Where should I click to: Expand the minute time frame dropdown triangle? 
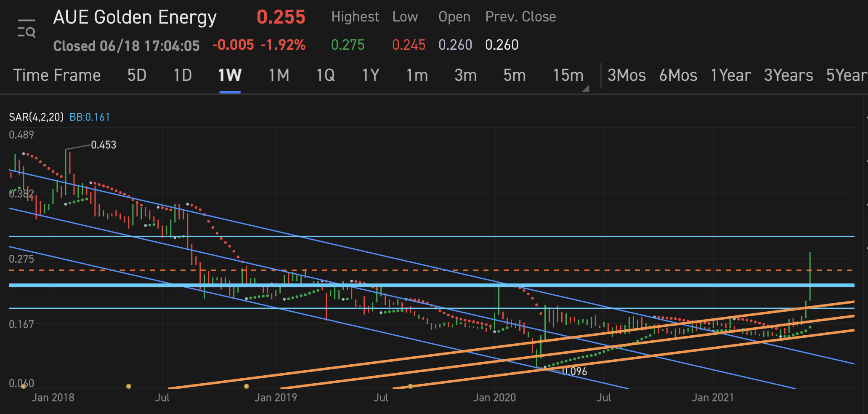(x=585, y=88)
